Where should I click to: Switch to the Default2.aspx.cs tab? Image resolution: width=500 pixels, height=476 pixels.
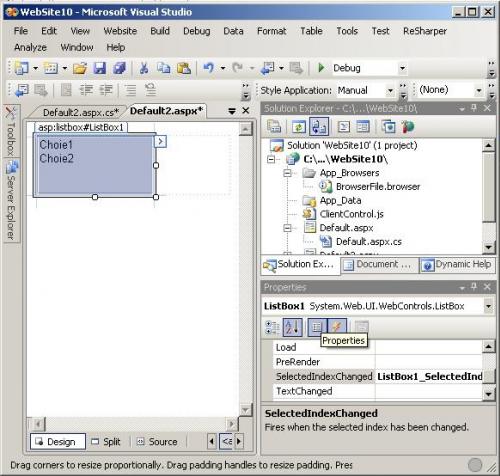81,112
